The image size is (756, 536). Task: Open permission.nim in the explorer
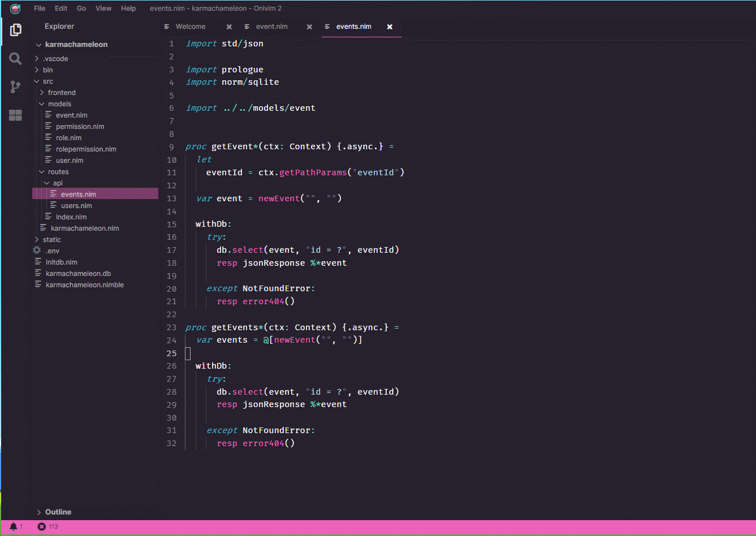tap(80, 127)
